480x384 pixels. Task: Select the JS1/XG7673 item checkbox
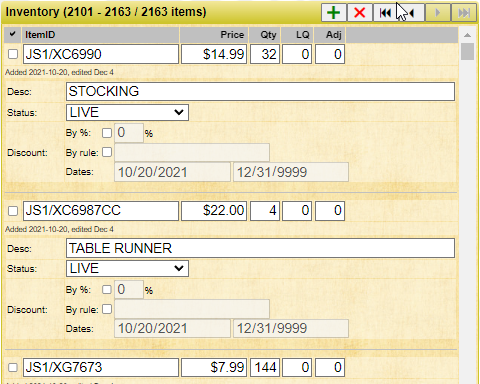[x=13, y=367]
